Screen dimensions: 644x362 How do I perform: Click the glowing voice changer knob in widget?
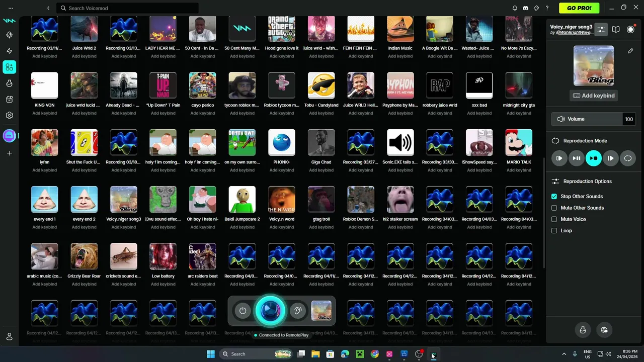[270, 310]
